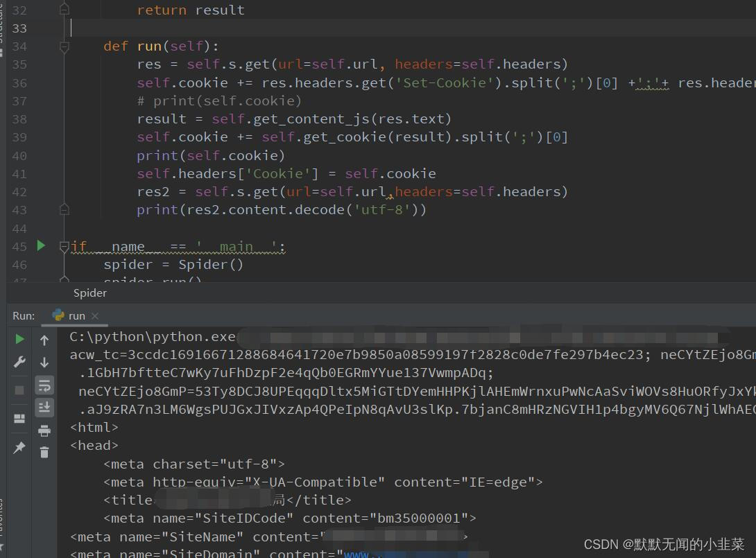Click Spider breadcrumb below the editor
The height and width of the screenshot is (558, 756).
coord(89,293)
